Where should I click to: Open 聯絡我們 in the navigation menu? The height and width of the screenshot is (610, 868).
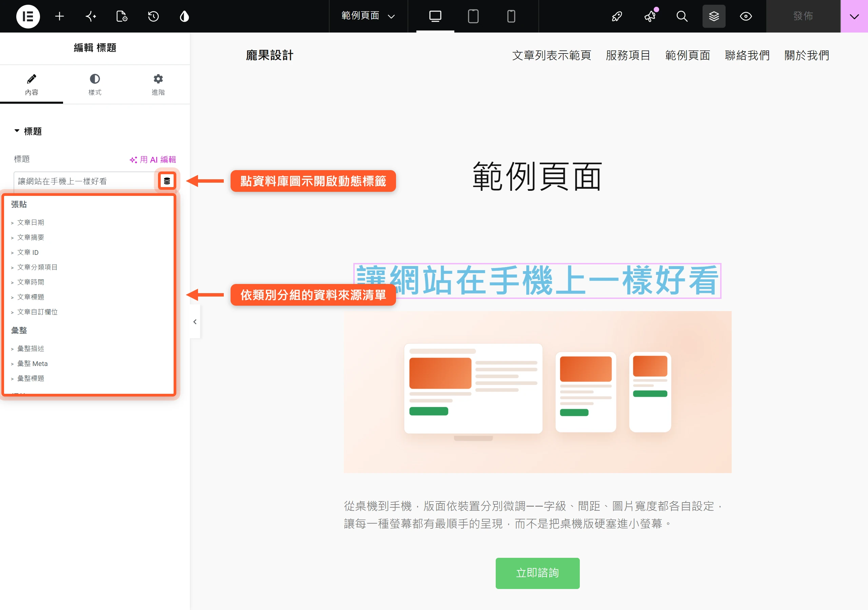[x=747, y=55]
